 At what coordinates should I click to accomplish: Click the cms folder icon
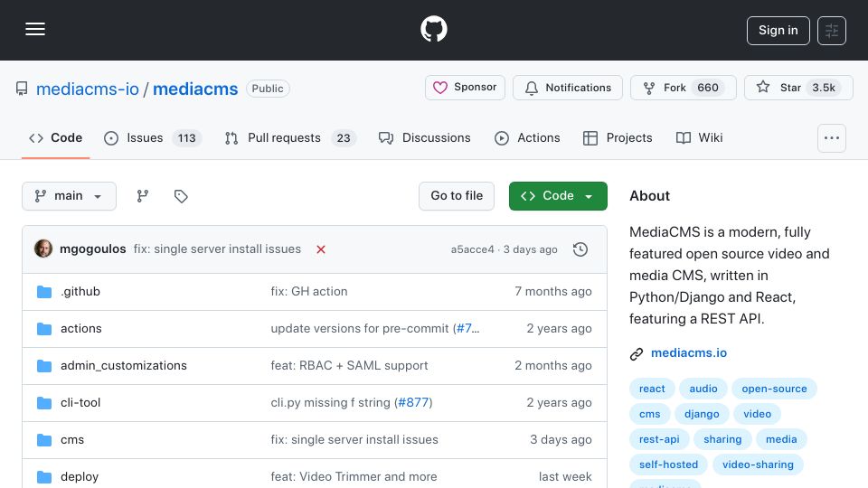44,440
